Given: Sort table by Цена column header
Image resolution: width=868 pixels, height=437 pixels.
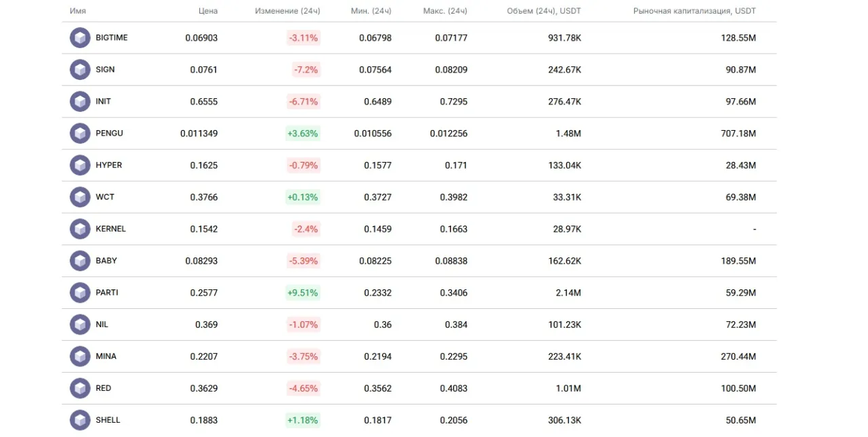Looking at the screenshot, I should [x=208, y=12].
